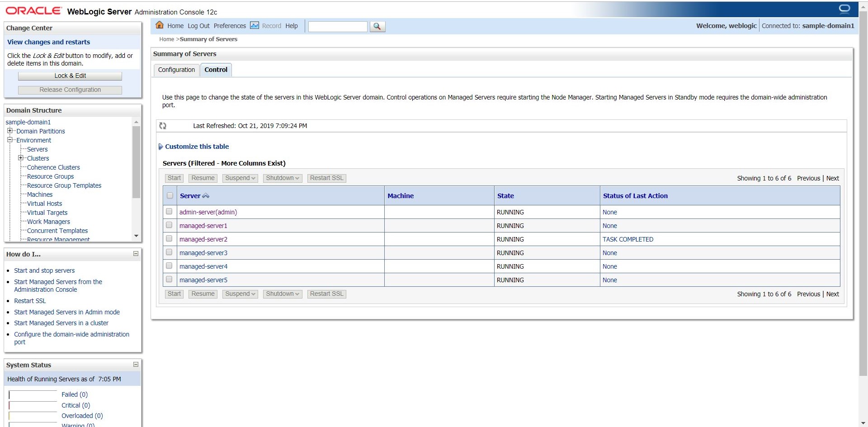This screenshot has width=868, height=427.
Task: Open the managed-server3 link
Action: coord(203,253)
